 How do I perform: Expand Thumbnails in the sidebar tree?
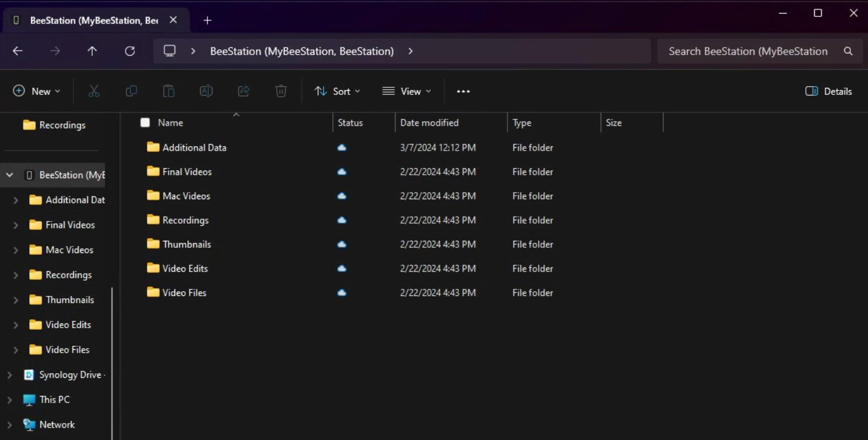(16, 300)
